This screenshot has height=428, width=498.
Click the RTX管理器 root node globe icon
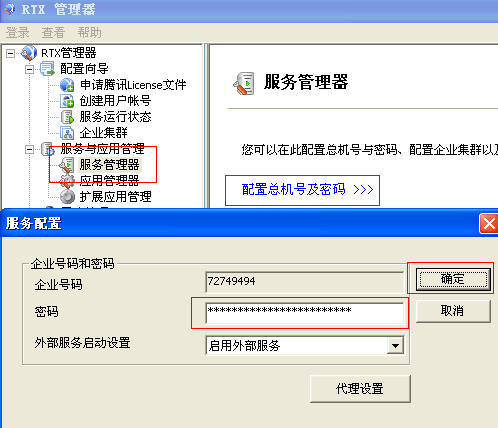click(29, 53)
